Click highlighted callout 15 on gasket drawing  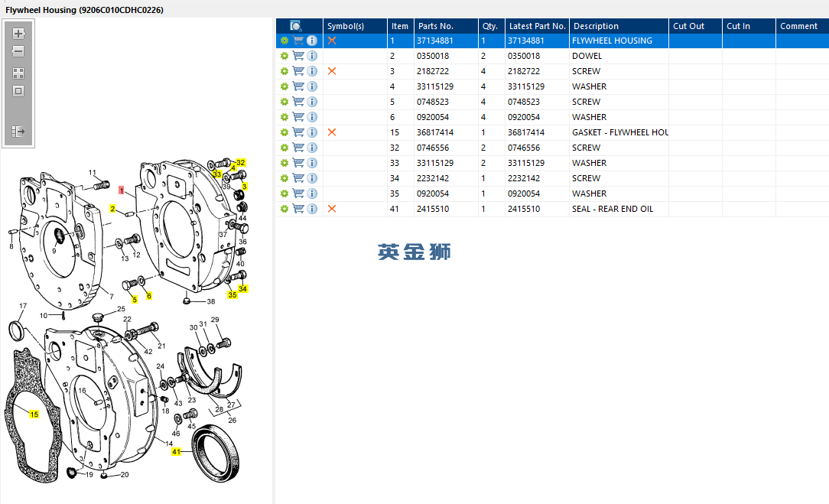tap(34, 415)
